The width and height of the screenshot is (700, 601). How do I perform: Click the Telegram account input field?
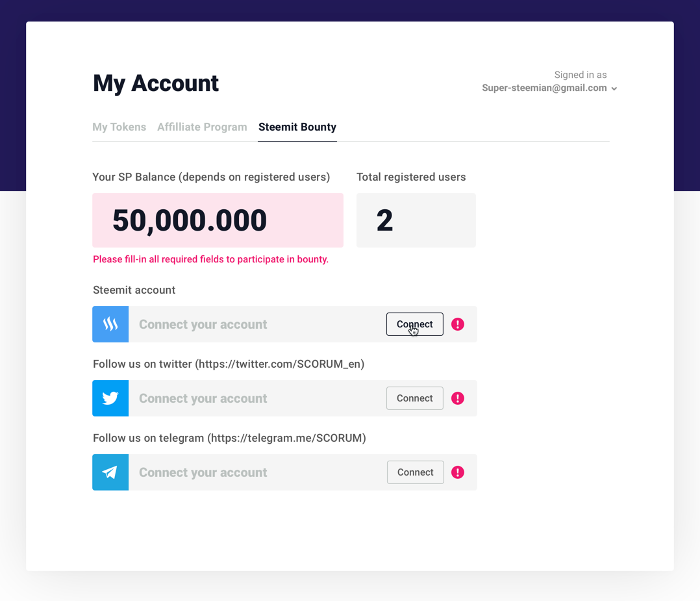[257, 472]
